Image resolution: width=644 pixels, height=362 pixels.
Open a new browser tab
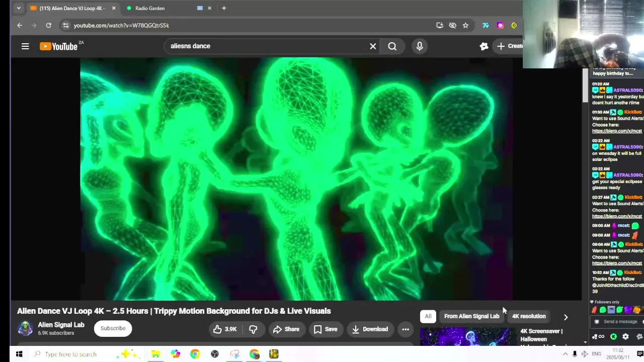click(x=224, y=8)
